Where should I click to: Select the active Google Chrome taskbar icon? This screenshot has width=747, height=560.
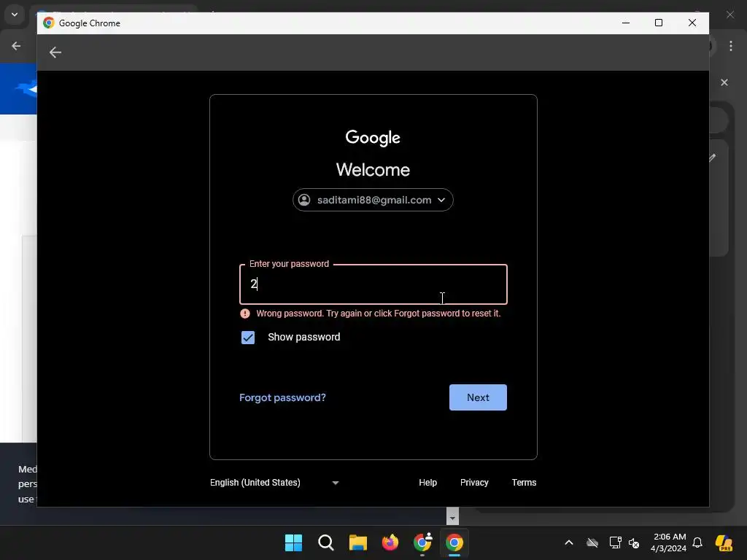[454, 542]
